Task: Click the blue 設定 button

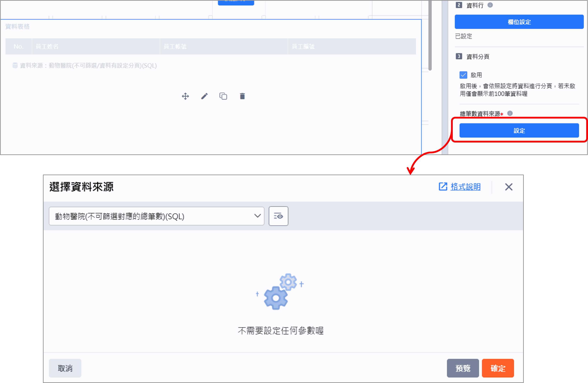Action: [x=519, y=131]
